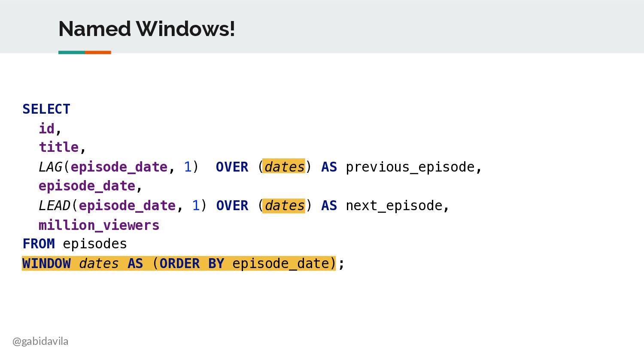The image size is (644, 362).
Task: Click the FROM keyword
Action: tap(39, 244)
